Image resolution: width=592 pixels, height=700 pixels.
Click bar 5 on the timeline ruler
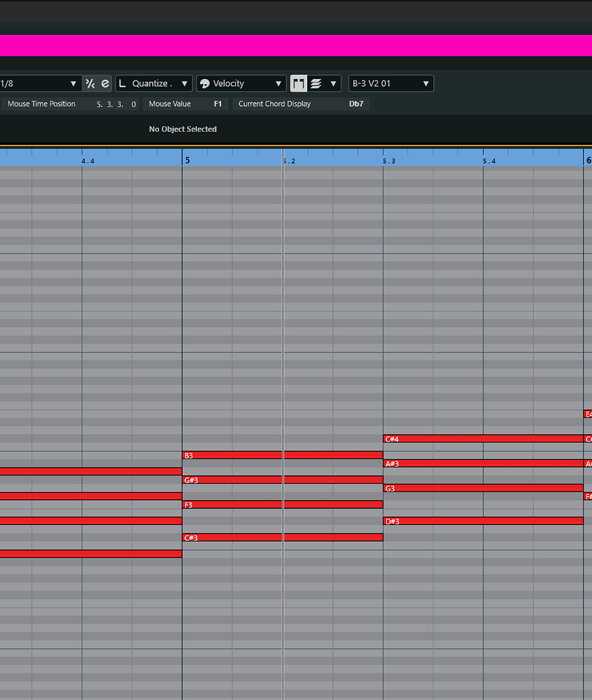click(x=187, y=160)
